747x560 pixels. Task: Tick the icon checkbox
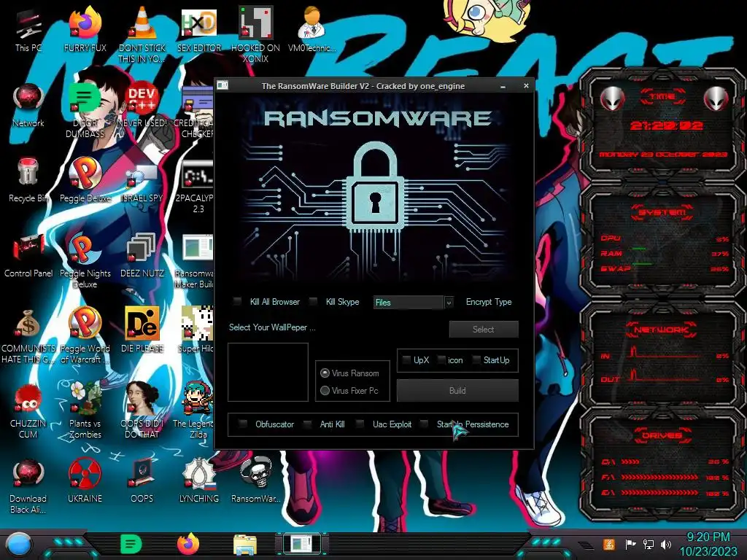441,360
